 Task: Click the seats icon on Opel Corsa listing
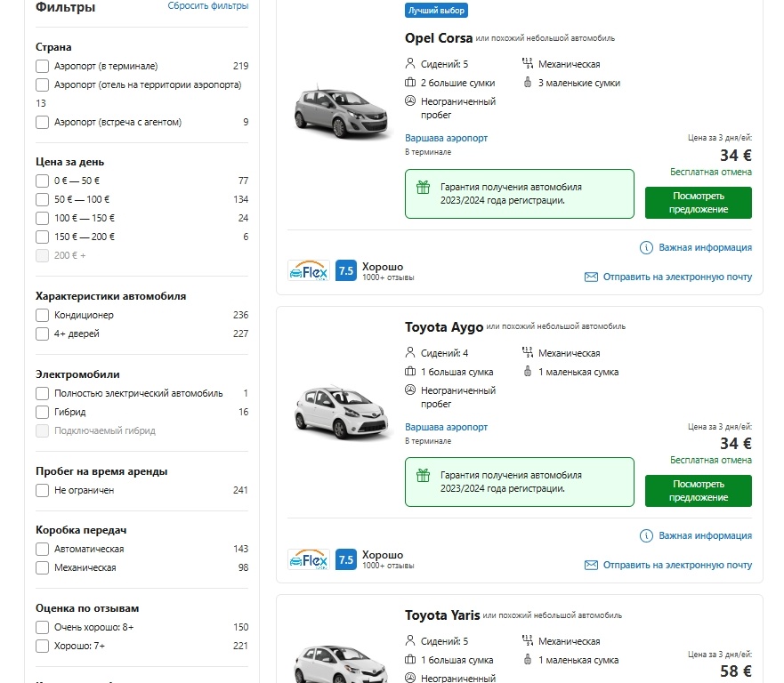point(408,63)
